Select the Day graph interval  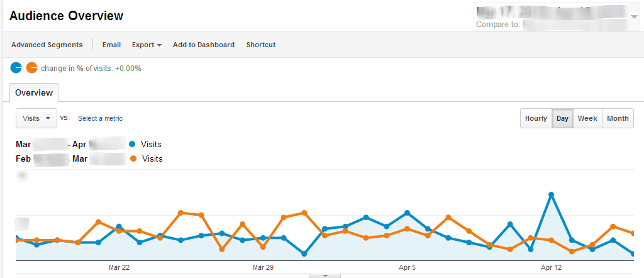562,118
